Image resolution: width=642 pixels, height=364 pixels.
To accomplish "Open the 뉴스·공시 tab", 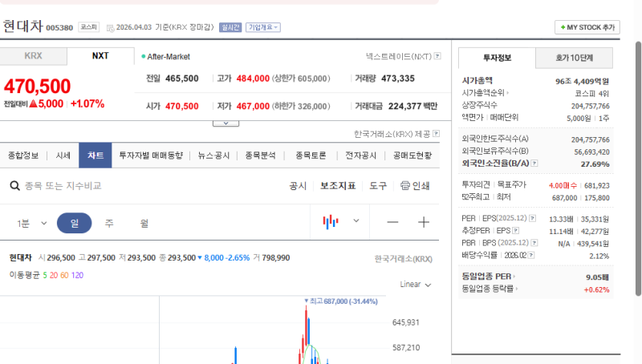I will point(213,156).
